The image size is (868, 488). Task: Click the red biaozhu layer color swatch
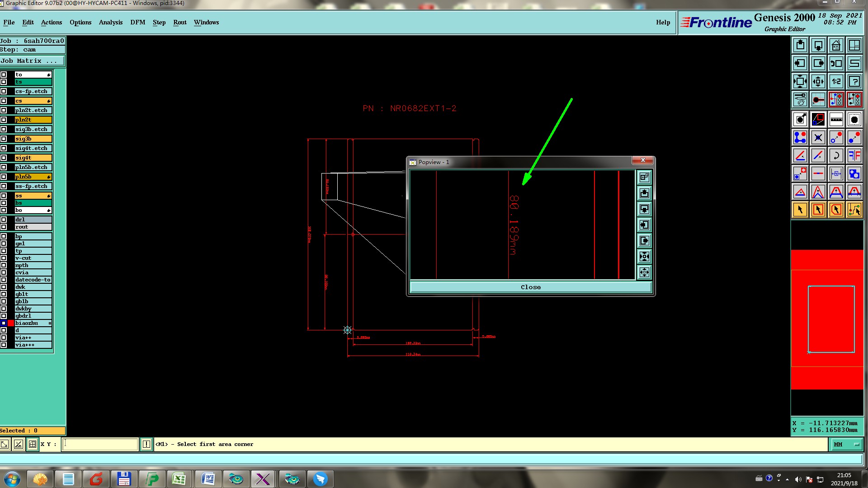[11, 323]
